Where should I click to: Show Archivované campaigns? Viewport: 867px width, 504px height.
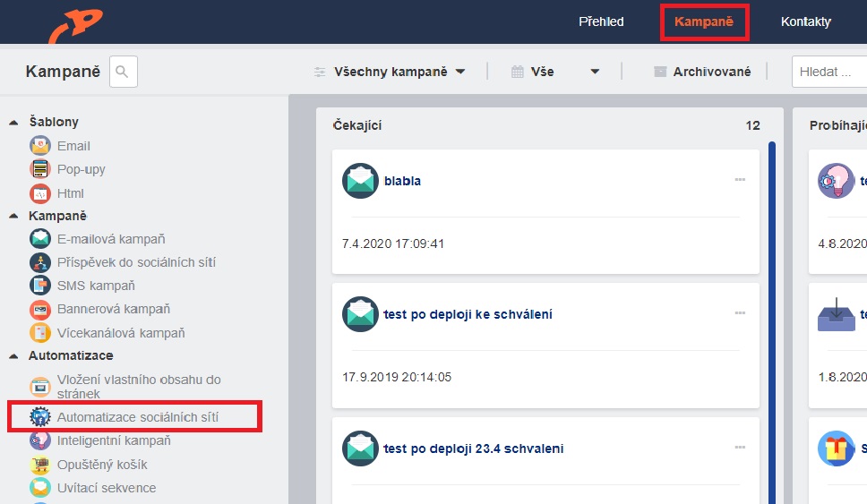pos(702,72)
